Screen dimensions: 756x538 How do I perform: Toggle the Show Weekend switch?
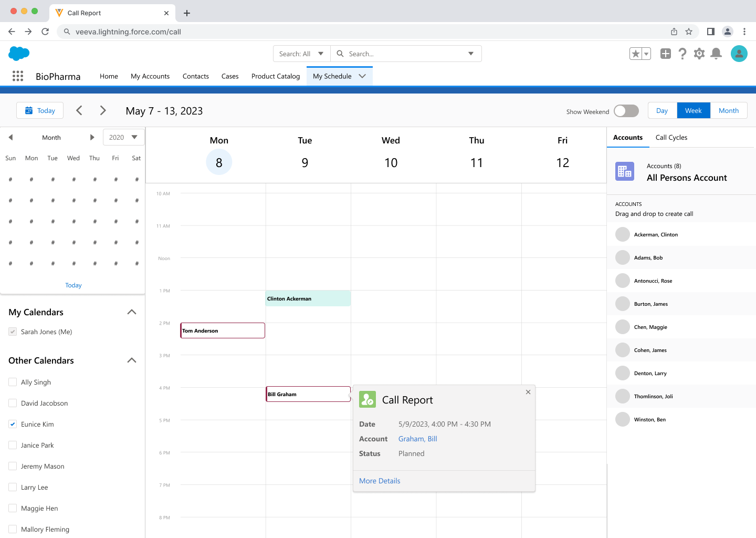626,111
